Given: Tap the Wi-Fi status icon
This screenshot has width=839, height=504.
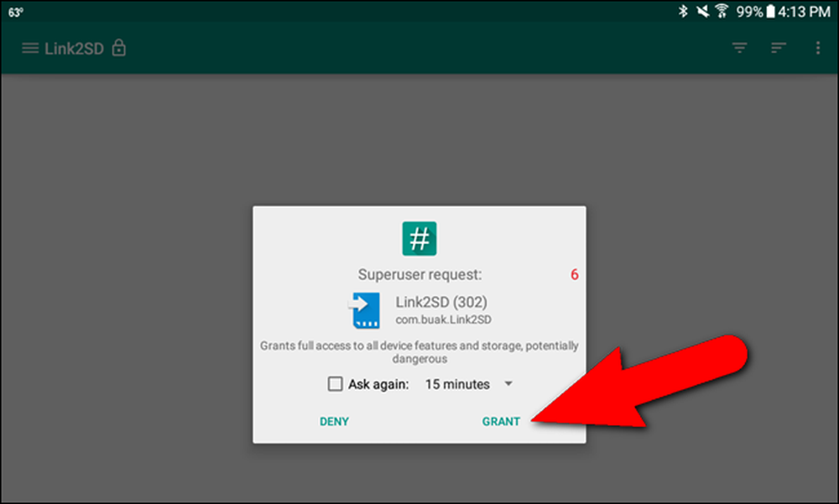Looking at the screenshot, I should [x=722, y=11].
